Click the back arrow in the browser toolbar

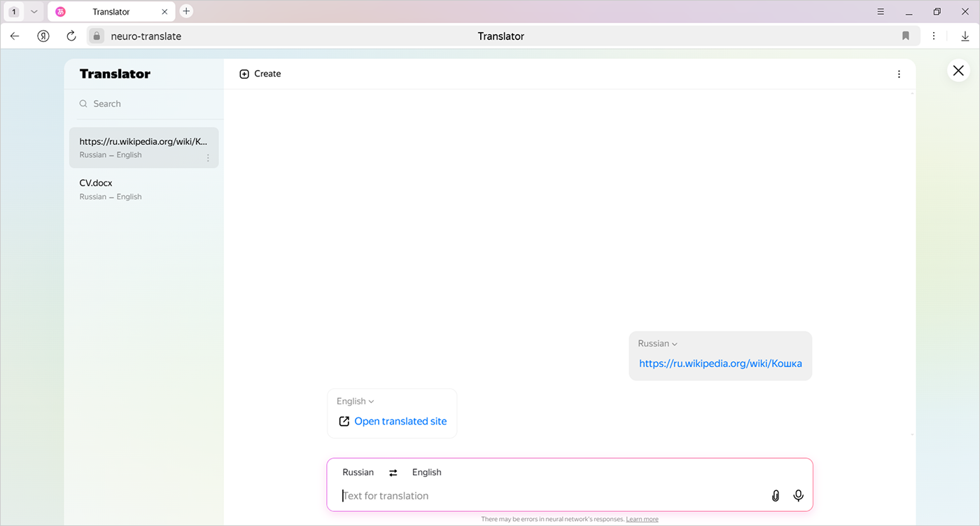tap(14, 36)
